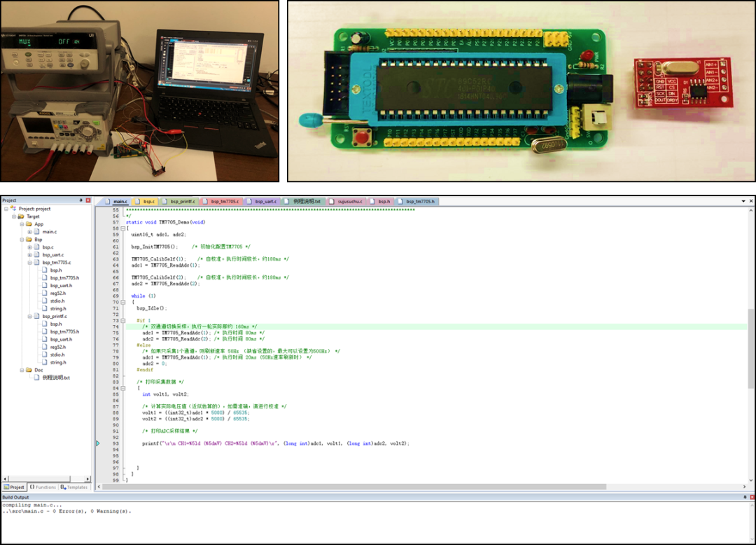Image resolution: width=756 pixels, height=545 pixels.
Task: Close the Project panel with its red X
Action: [88, 200]
